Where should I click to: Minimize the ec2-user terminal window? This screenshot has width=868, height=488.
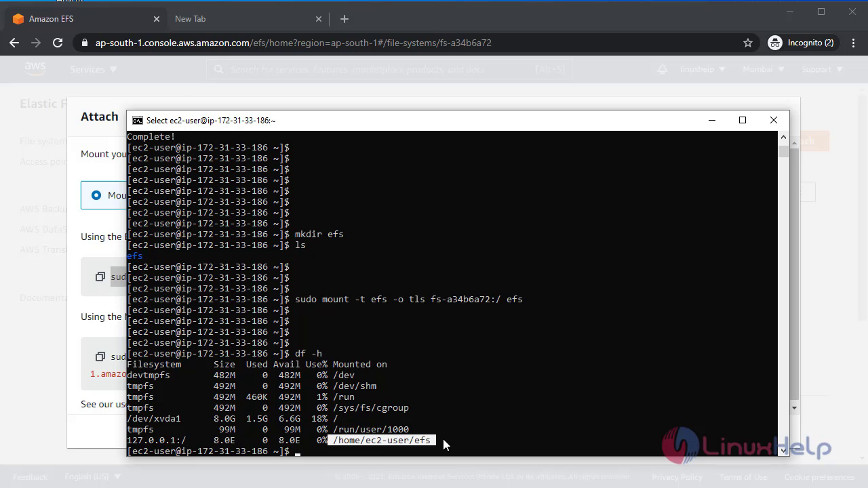[711, 120]
